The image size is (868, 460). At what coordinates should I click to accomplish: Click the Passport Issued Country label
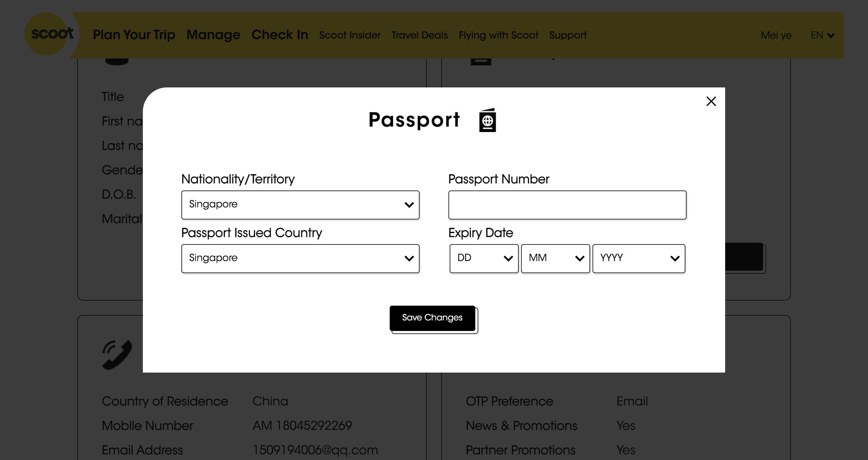(x=252, y=233)
